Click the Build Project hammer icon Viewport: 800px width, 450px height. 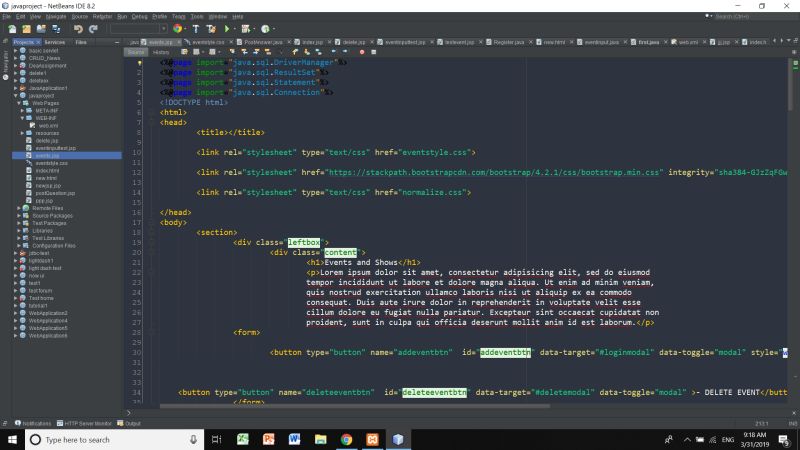pos(196,29)
